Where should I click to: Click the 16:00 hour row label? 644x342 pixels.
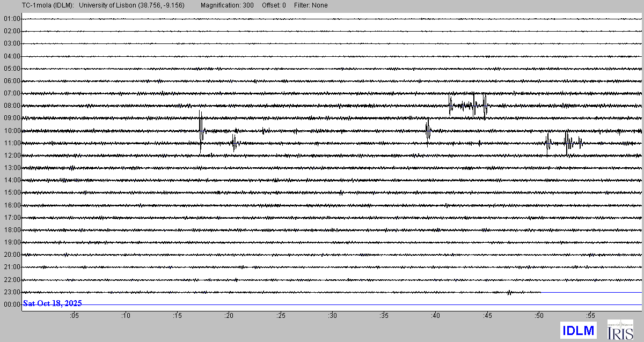pyautogui.click(x=11, y=205)
